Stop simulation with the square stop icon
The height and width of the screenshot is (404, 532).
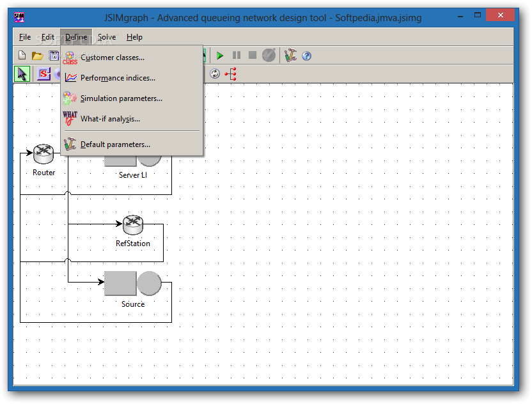point(253,55)
